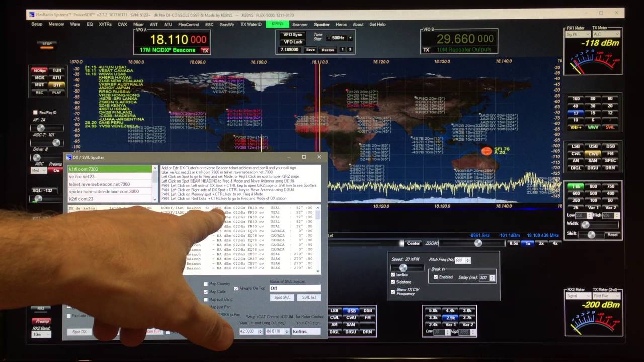This screenshot has height=362, width=644.
Task: Click the green KE9NS menu item
Action: (x=277, y=24)
